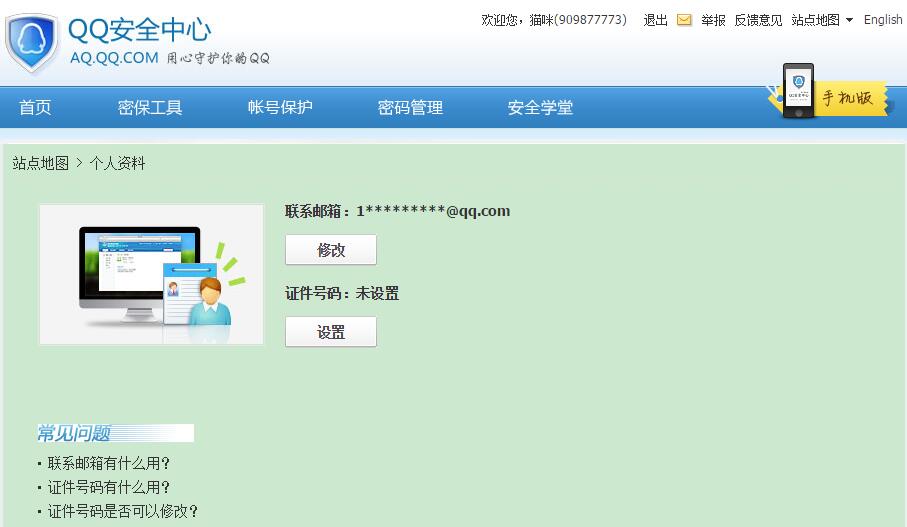Click 退出 to log out

(655, 20)
